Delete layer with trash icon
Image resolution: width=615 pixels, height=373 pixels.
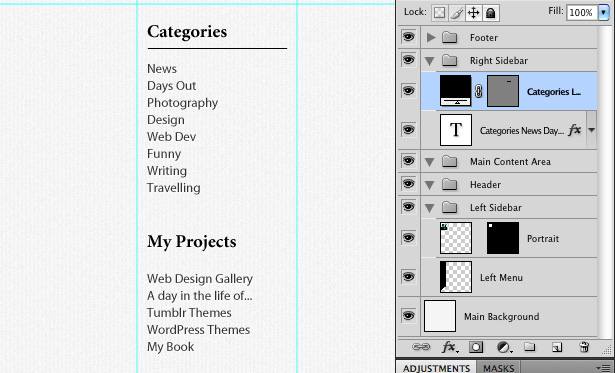[584, 347]
